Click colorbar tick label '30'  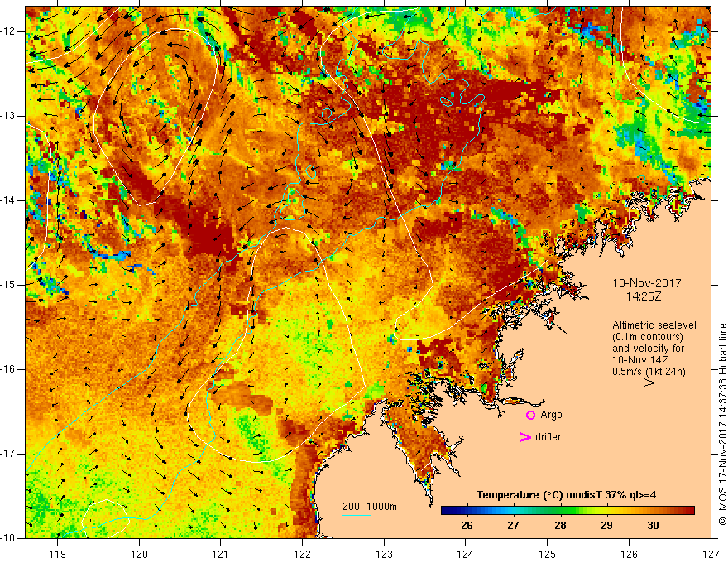coord(653,526)
